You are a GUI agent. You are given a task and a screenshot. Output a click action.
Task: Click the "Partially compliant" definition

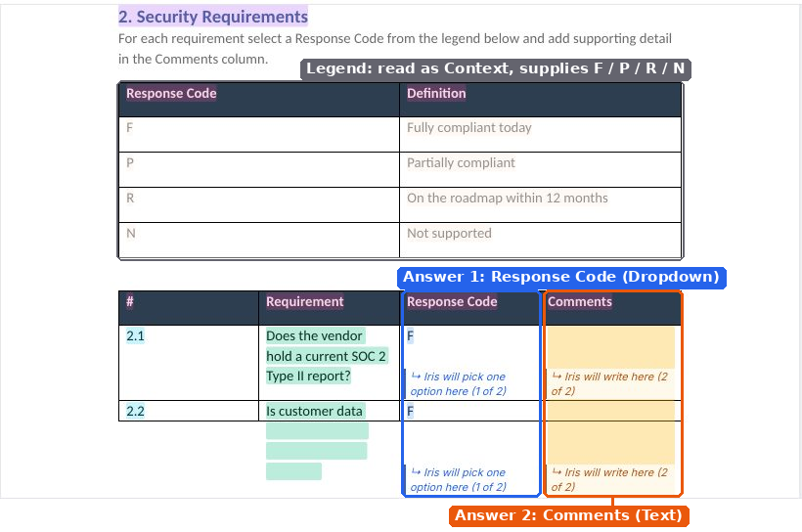461,162
